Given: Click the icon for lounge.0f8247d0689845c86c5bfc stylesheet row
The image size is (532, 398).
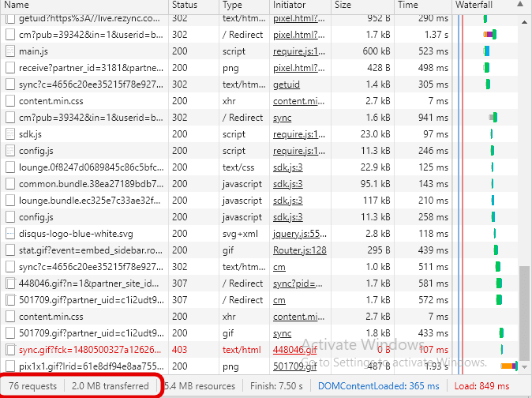Looking at the screenshot, I should (10, 167).
